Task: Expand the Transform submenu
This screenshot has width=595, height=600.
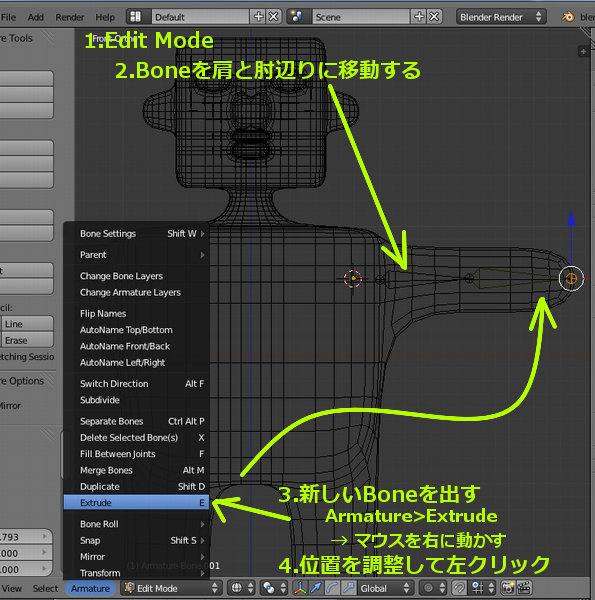Action: click(x=137, y=573)
